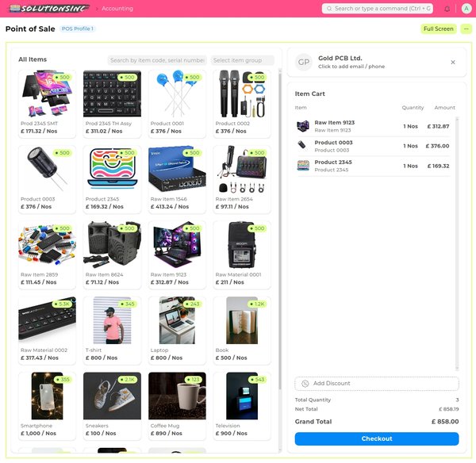Open Product 0003 row in cart

tap(374, 146)
